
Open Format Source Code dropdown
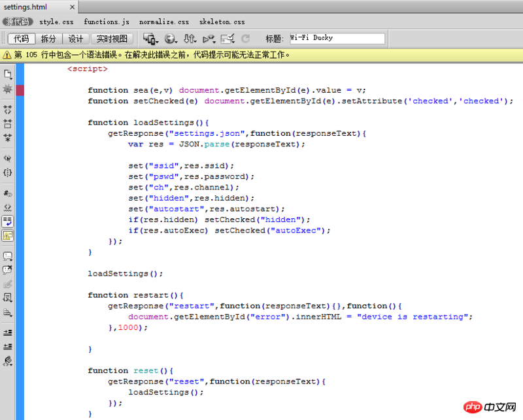pos(7,361)
